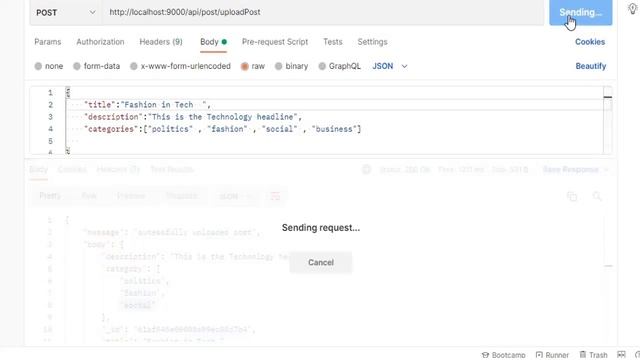Switch to the Tests tab
Screen dimensions: 640x360
tap(333, 42)
